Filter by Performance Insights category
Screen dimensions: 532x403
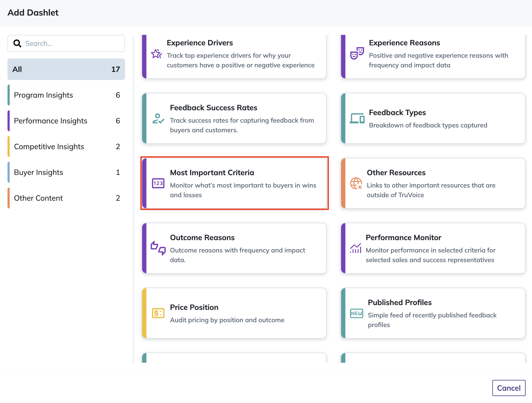point(66,121)
